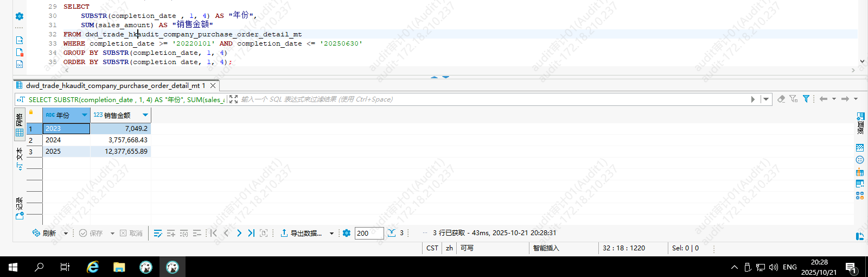Go to the next result page
This screenshot has height=277, width=868.
pyautogui.click(x=239, y=233)
